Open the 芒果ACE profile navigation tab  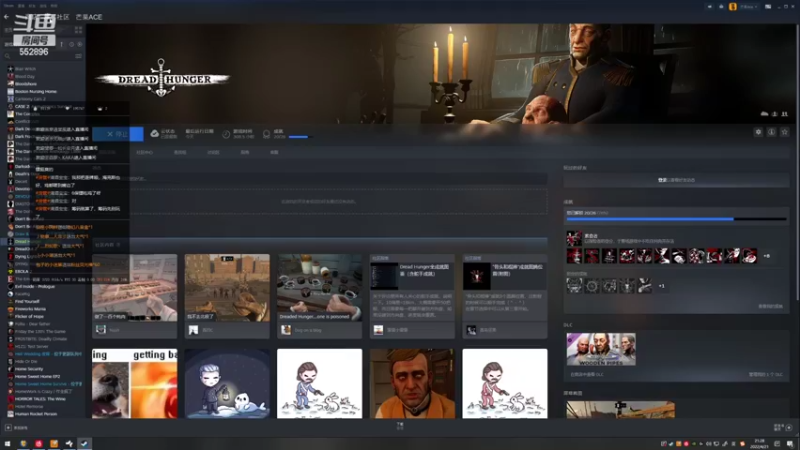[x=89, y=17]
